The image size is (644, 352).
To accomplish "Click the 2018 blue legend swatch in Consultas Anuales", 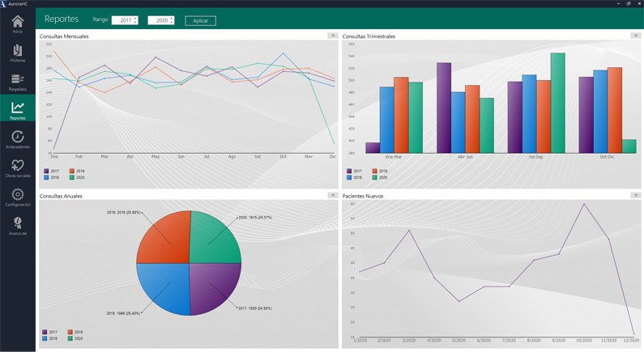I will (45, 337).
